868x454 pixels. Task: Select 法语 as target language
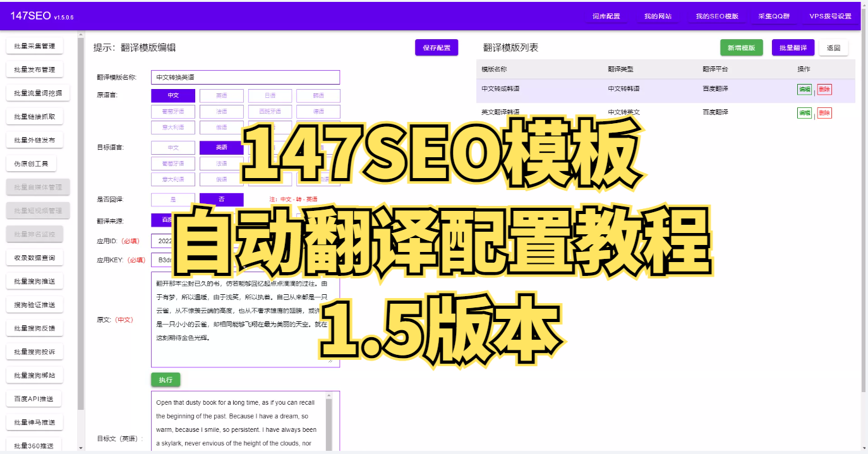[221, 164]
